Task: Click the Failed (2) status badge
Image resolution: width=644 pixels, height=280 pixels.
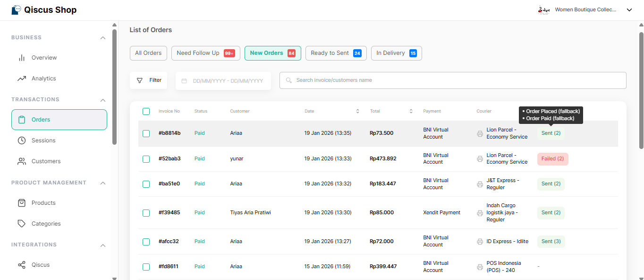Action: point(552,159)
